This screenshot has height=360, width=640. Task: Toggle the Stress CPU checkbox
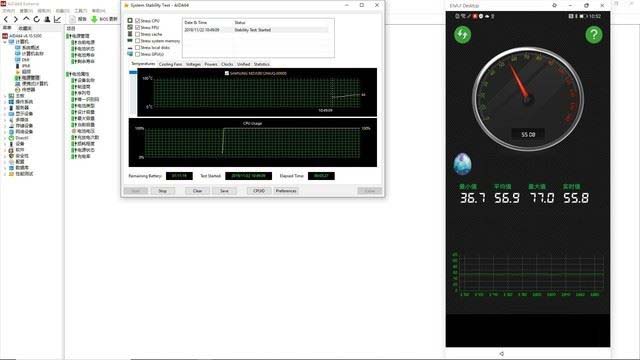[x=138, y=20]
